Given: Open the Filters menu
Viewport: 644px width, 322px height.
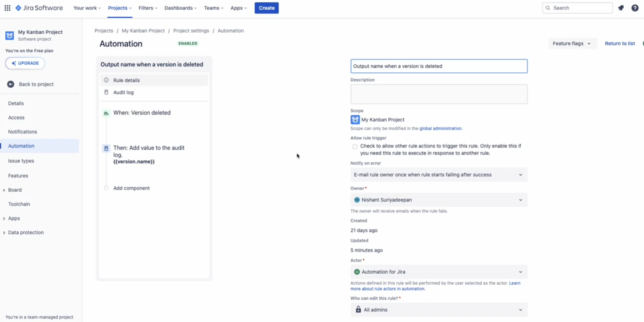Looking at the screenshot, I should (x=148, y=8).
